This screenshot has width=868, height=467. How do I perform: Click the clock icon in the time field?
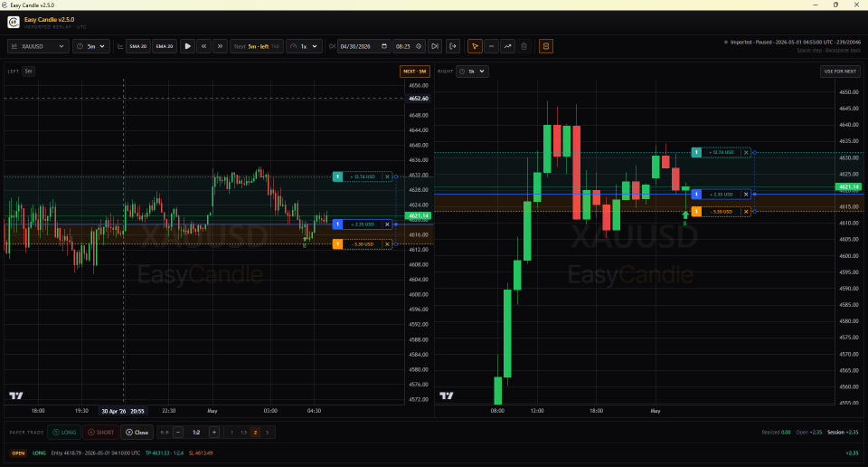[x=419, y=46]
